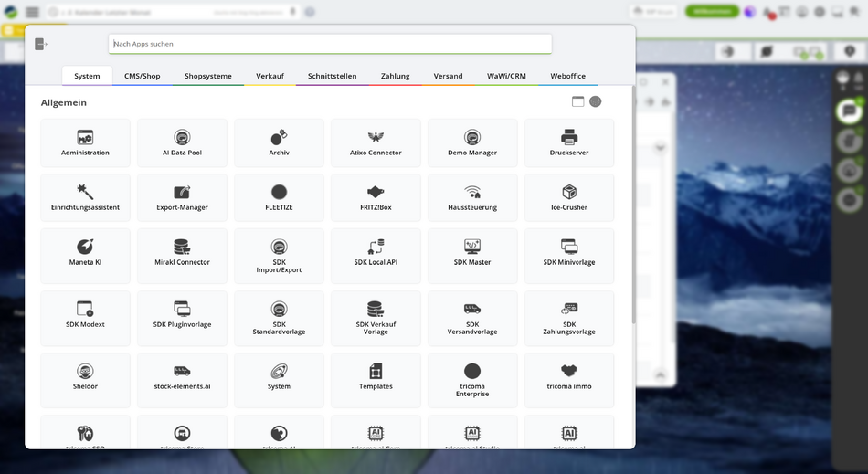Open the Ice-Crusher app
868x474 pixels.
point(568,197)
